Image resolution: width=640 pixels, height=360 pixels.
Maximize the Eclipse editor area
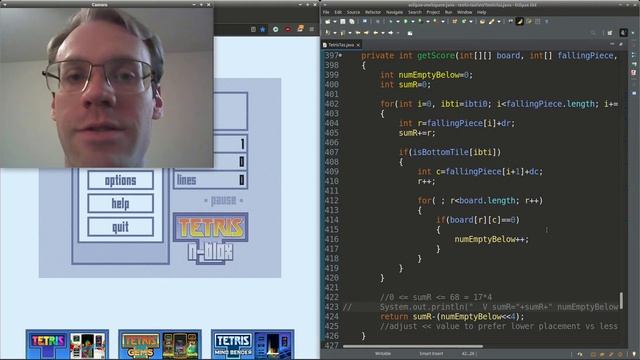point(621,44)
